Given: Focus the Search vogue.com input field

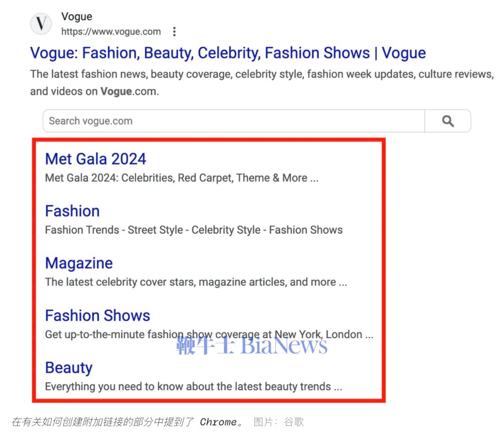Looking at the screenshot, I should tap(234, 121).
